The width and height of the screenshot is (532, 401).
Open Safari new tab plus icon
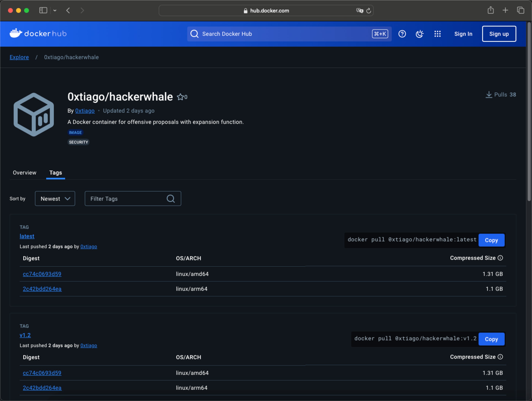505,10
